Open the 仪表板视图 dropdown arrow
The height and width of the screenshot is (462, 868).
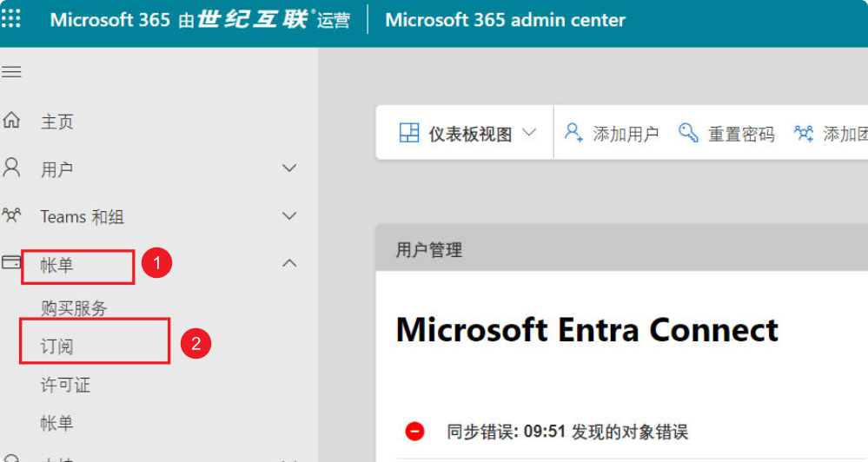[529, 133]
